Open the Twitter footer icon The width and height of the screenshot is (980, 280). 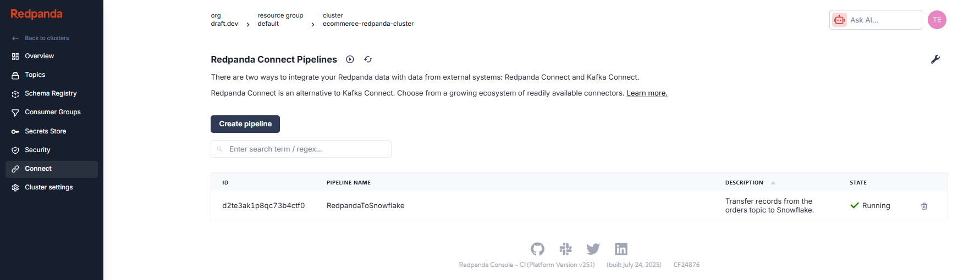593,249
